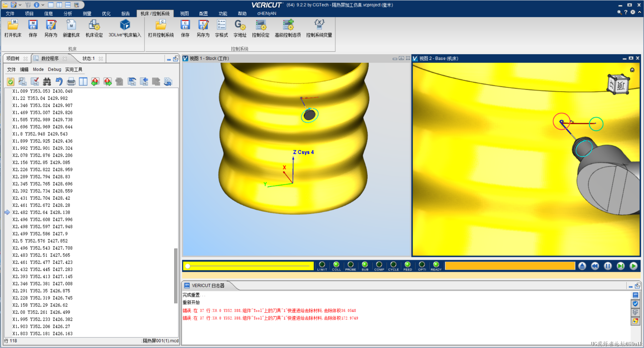Close the 数控程序 tab
This screenshot has height=348, width=644.
coord(65,58)
